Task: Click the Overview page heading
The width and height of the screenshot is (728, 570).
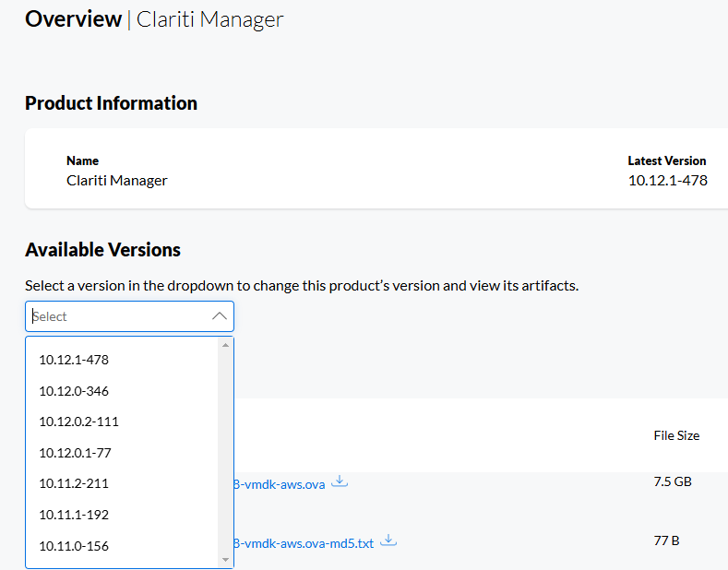Action: point(73,18)
